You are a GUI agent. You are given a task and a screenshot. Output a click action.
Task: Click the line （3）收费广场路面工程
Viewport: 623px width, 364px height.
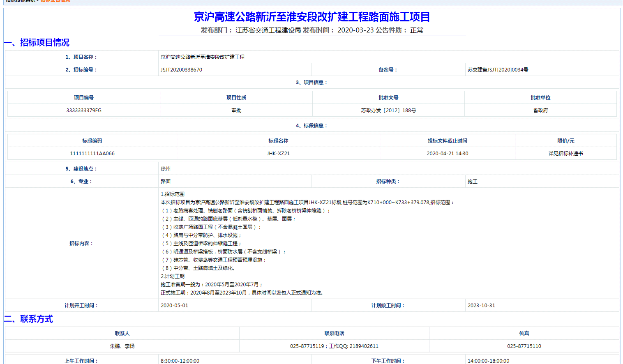tap(211, 227)
